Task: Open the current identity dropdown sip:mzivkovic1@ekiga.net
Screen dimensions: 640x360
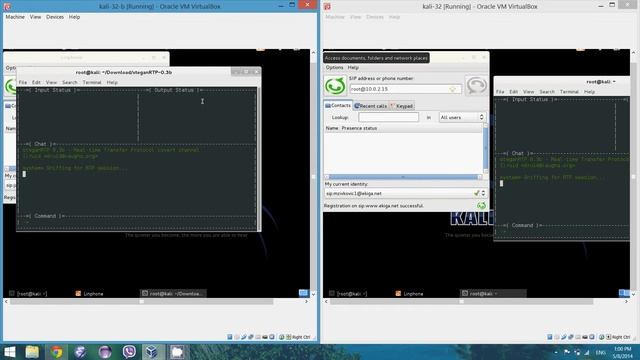Action: point(405,193)
